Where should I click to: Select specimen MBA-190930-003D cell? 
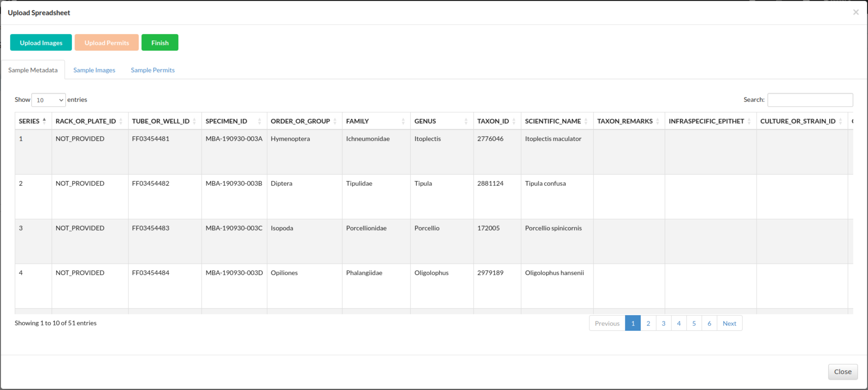click(x=234, y=286)
